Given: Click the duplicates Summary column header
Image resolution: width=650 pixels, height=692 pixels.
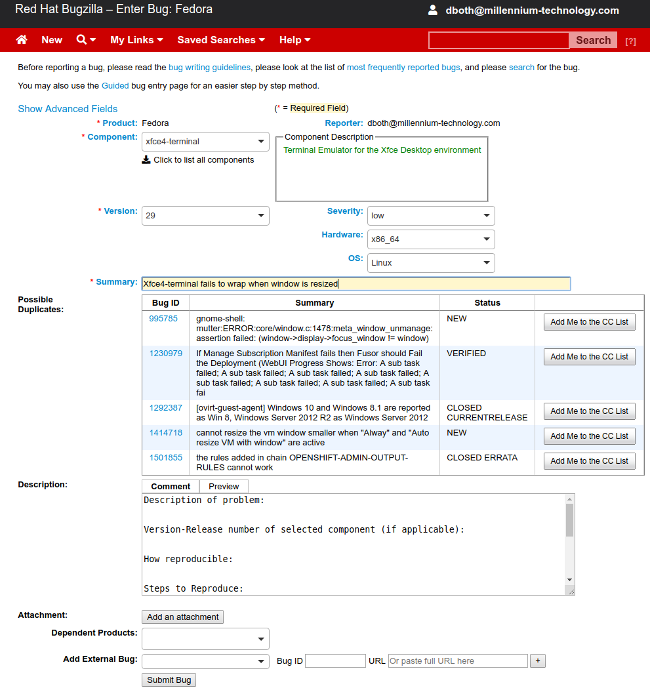Looking at the screenshot, I should (314, 303).
